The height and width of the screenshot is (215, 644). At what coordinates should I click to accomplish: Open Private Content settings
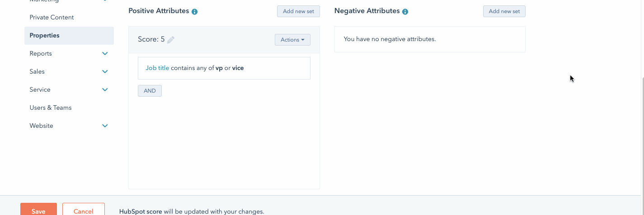click(52, 17)
